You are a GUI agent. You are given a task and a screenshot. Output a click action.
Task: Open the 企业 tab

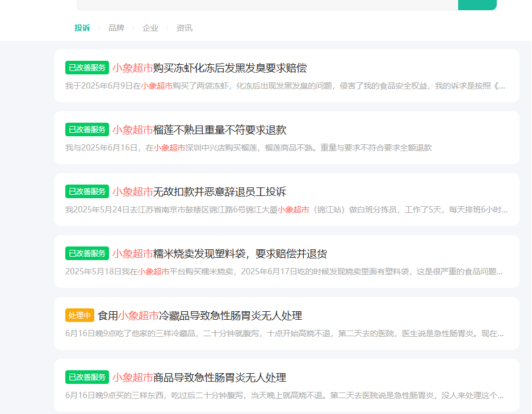(150, 28)
